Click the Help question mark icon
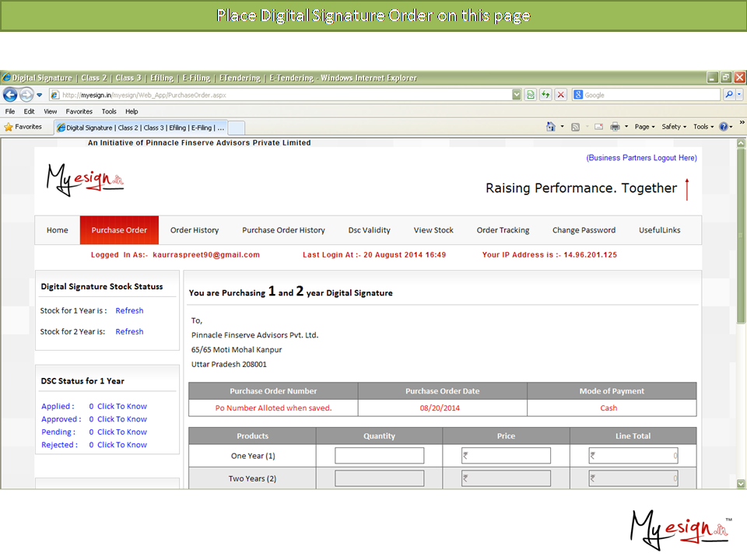The width and height of the screenshot is (747, 560). click(x=723, y=127)
